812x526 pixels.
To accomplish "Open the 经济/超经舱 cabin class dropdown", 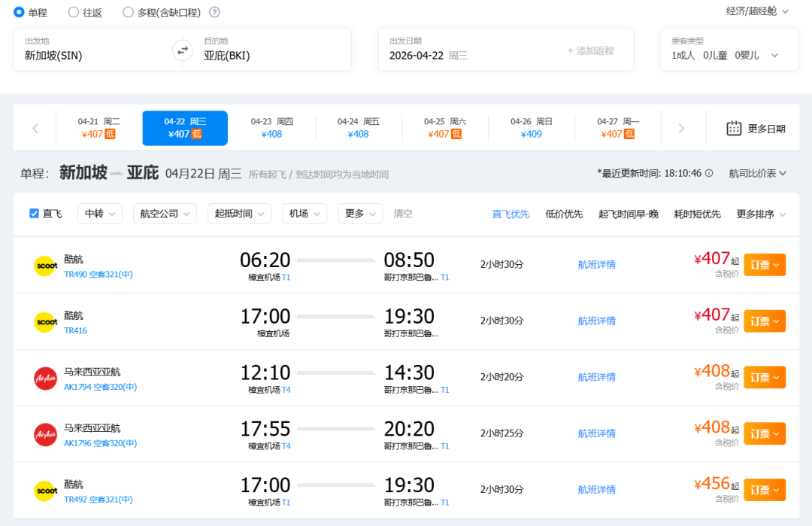I will 757,11.
